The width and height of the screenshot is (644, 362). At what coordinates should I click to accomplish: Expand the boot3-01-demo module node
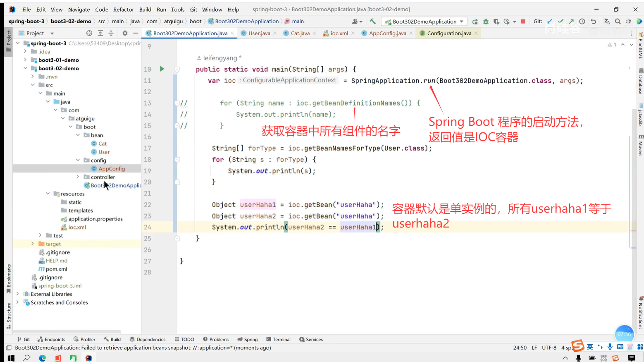[x=25, y=60]
